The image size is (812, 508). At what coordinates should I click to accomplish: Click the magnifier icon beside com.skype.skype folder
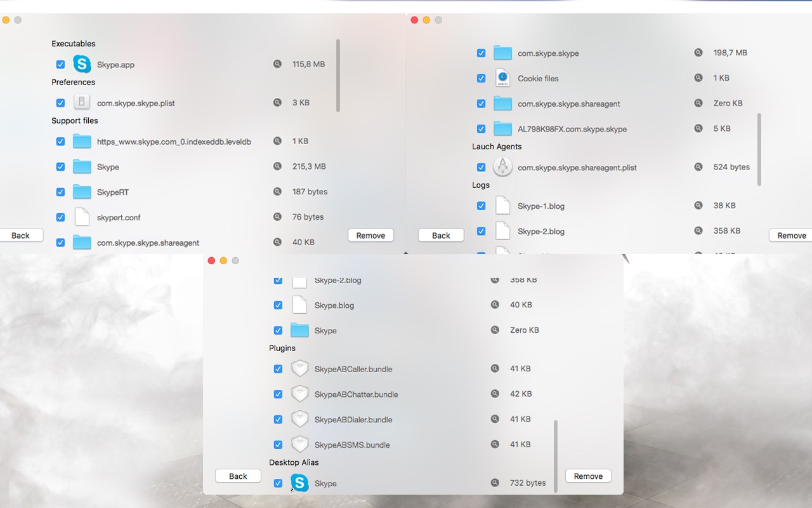(x=698, y=53)
